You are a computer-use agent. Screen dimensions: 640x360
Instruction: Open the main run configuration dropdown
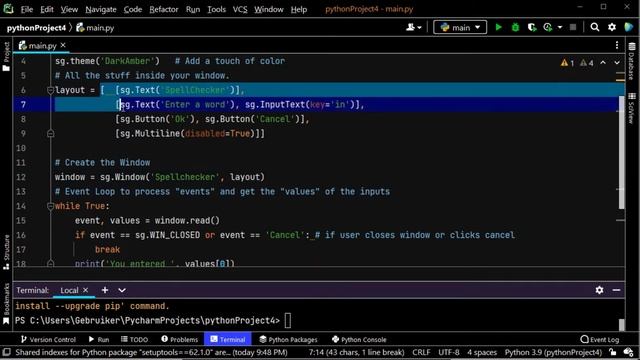[x=460, y=27]
